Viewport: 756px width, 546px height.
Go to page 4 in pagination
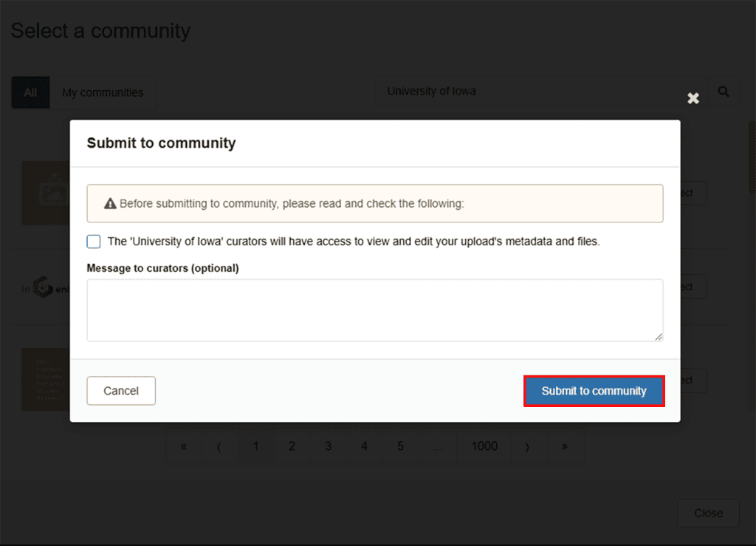(365, 447)
